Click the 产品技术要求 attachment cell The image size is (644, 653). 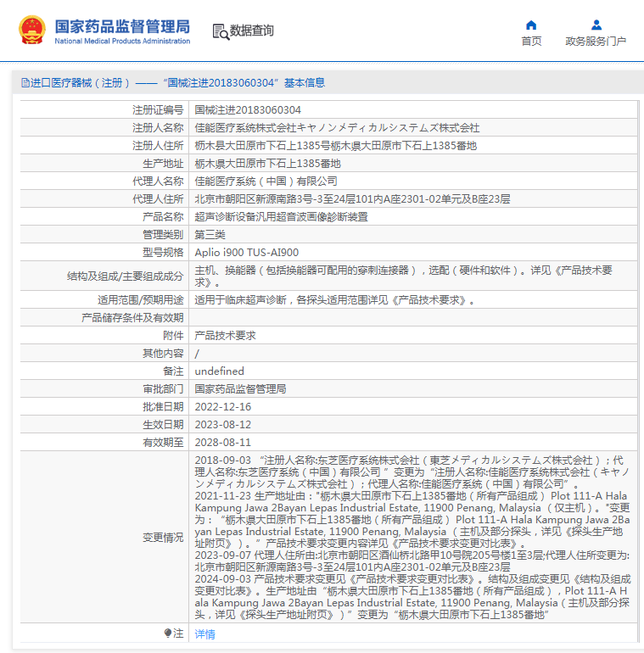point(225,336)
